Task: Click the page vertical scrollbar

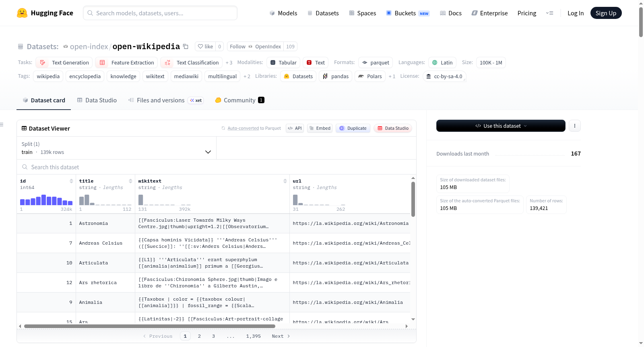Action: click(641, 22)
